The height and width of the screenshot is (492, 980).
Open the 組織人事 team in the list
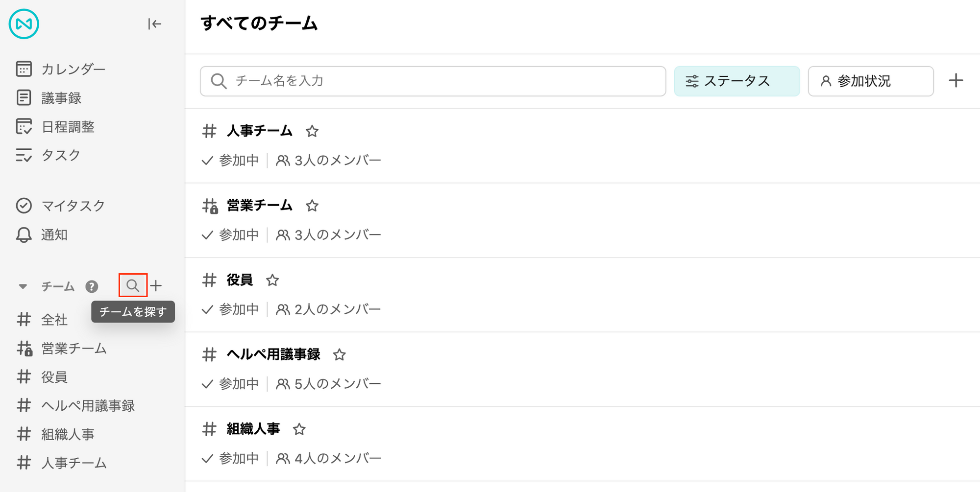point(253,429)
